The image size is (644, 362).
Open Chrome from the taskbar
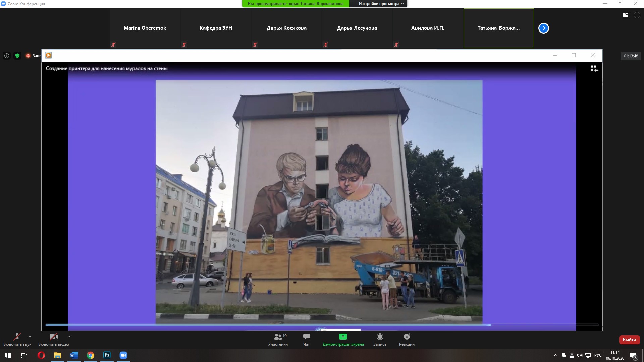tap(91, 355)
